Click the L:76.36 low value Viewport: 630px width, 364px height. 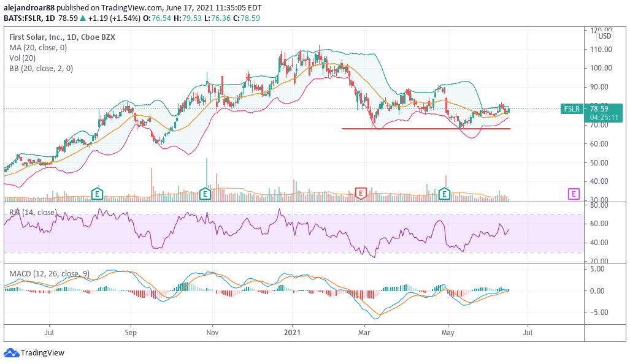click(217, 18)
